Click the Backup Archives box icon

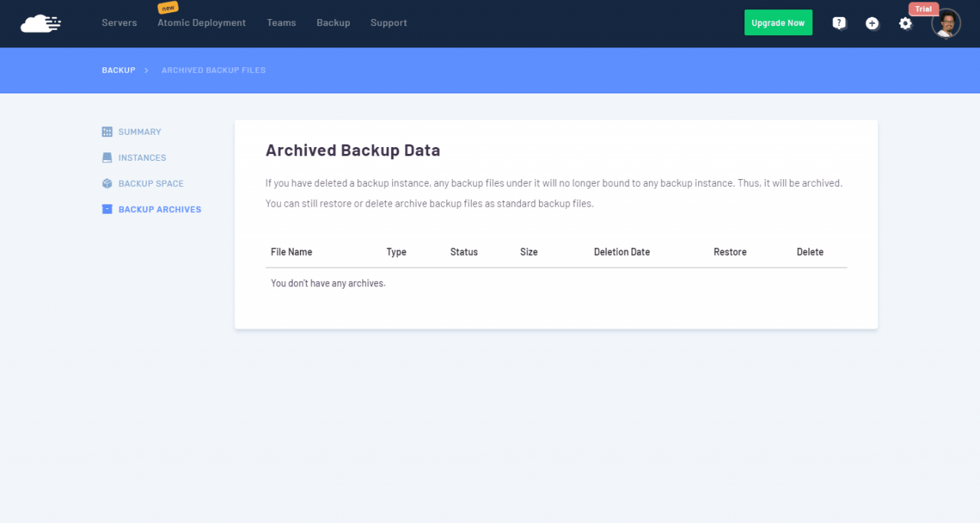[107, 209]
